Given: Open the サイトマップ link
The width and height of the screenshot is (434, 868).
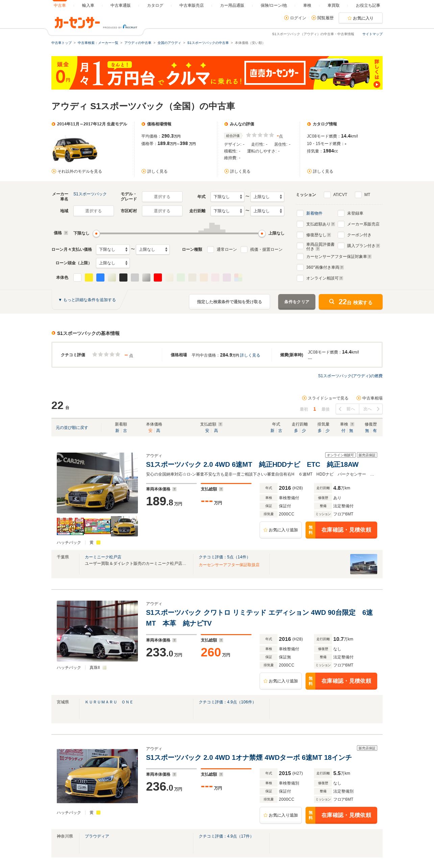Looking at the screenshot, I should point(372,34).
